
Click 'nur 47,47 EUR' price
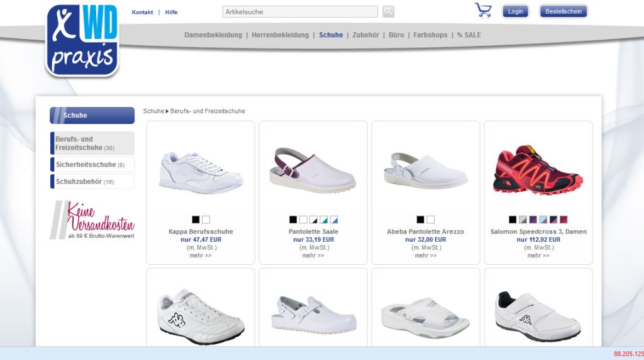pyautogui.click(x=201, y=240)
